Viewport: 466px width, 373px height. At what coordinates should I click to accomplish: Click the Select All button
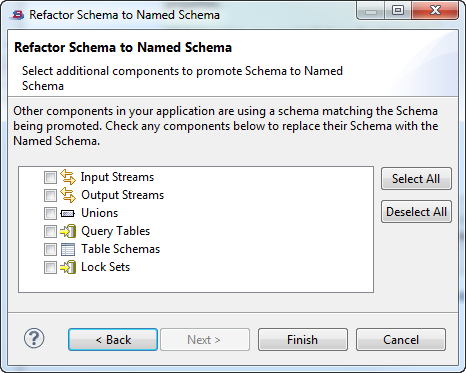coord(416,179)
